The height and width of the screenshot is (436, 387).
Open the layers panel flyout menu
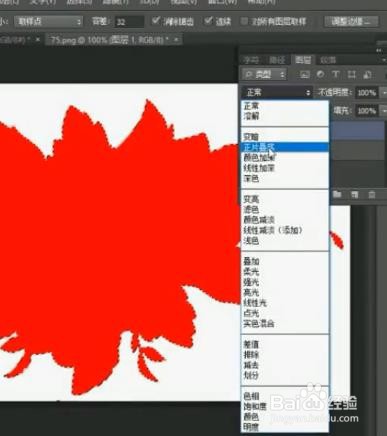384,60
